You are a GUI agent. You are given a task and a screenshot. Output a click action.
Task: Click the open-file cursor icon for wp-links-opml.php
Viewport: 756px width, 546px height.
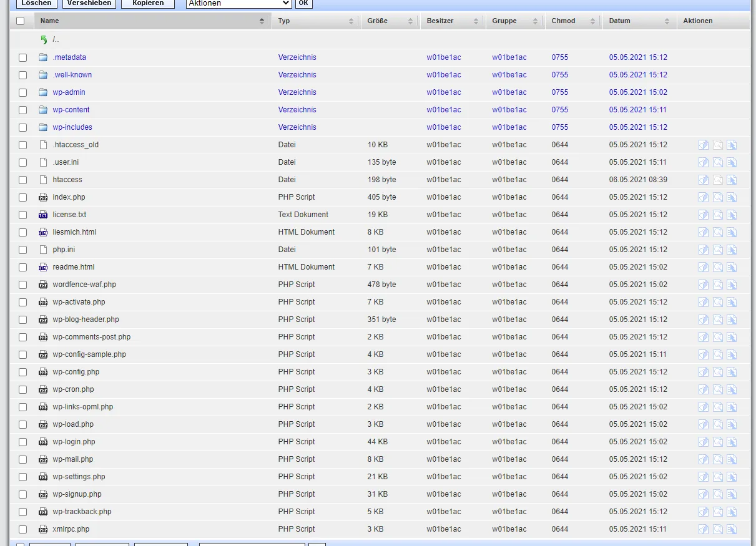(732, 407)
